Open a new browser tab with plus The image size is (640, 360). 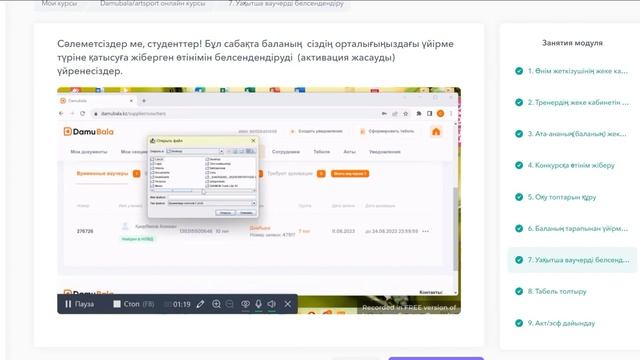coord(144,100)
